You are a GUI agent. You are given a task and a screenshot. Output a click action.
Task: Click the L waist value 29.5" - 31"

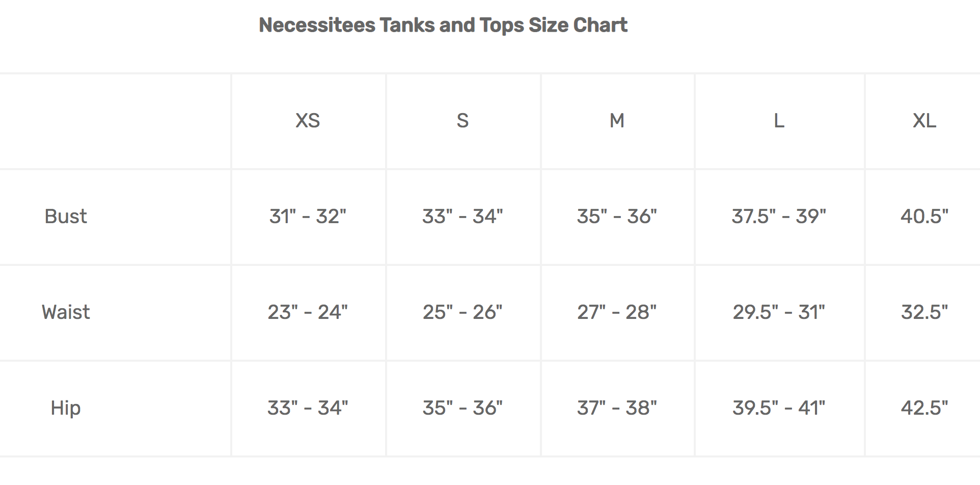(779, 312)
